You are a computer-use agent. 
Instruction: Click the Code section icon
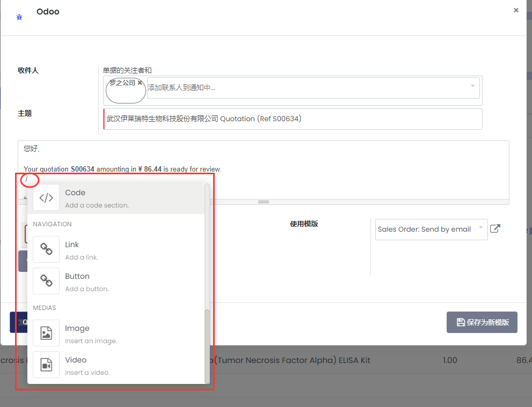point(46,198)
